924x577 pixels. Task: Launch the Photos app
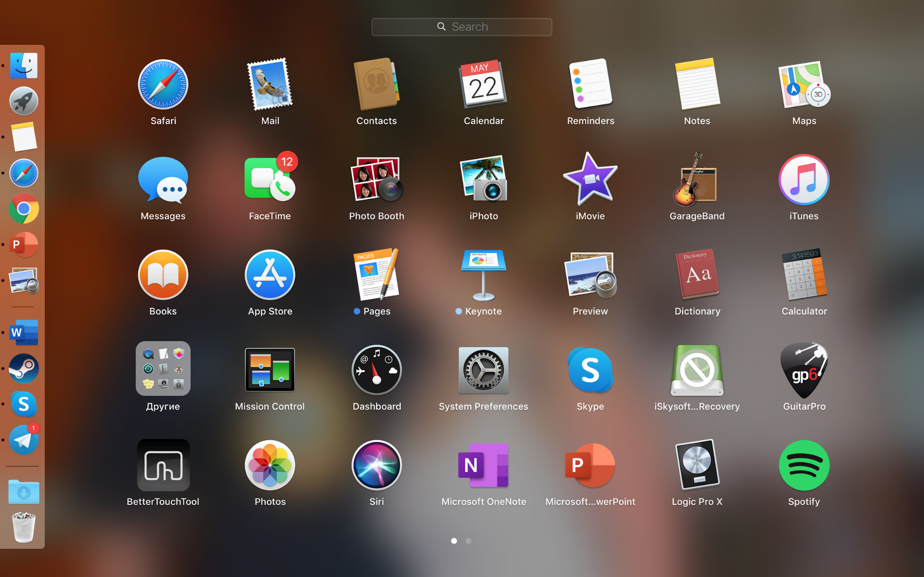[270, 465]
